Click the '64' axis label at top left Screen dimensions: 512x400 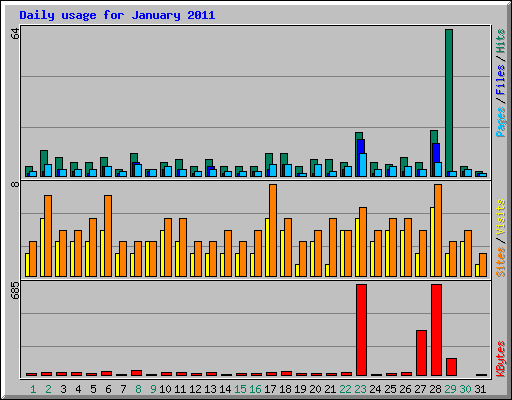click(x=15, y=34)
